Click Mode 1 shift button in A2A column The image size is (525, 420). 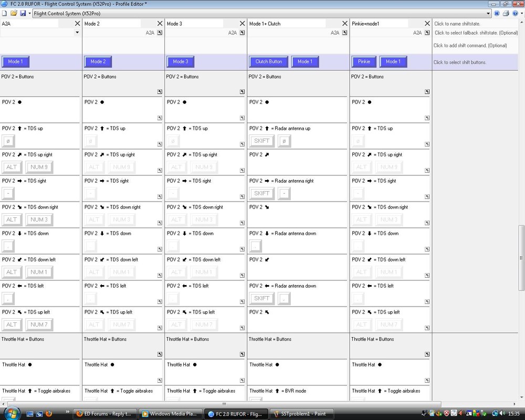point(15,61)
